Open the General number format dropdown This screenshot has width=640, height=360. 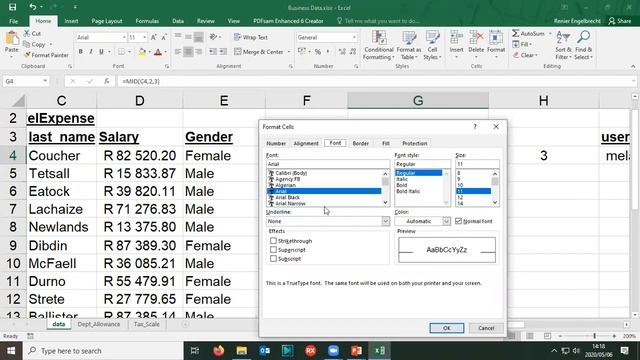point(354,37)
